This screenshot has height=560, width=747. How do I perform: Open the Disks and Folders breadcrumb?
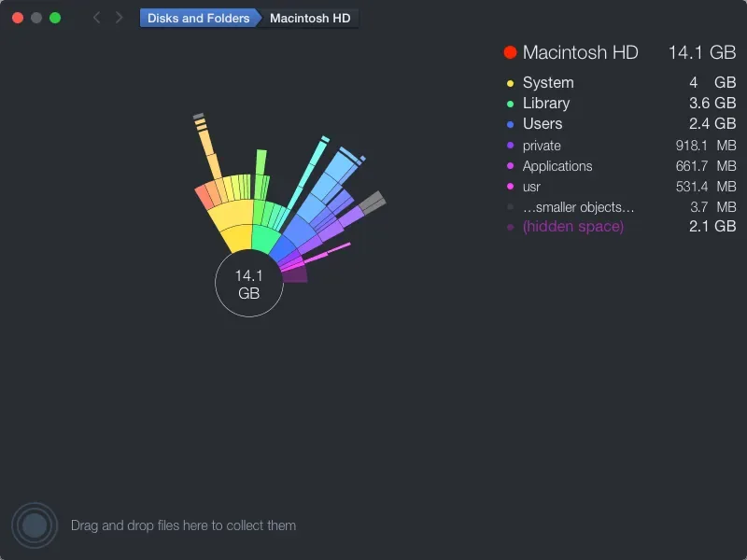point(198,18)
